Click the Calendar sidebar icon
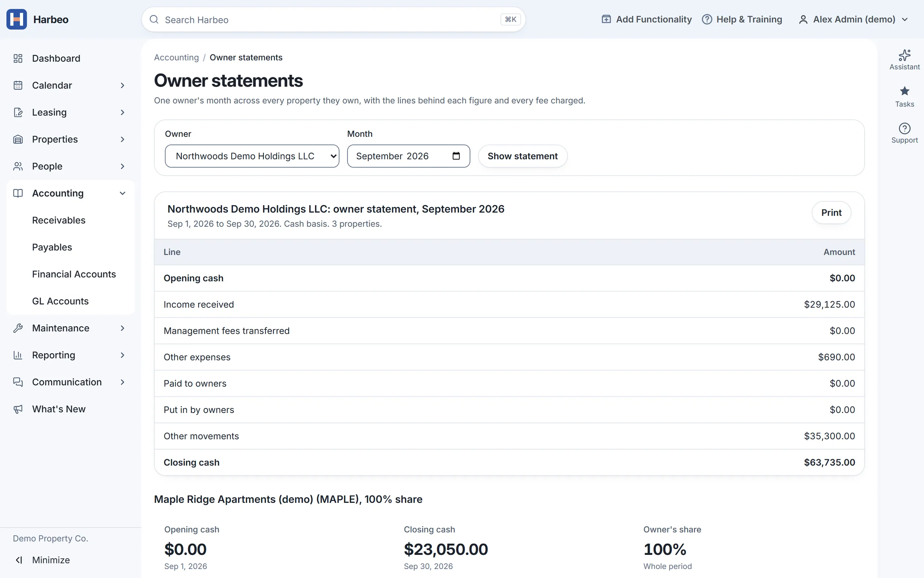The height and width of the screenshot is (578, 924). click(x=18, y=85)
